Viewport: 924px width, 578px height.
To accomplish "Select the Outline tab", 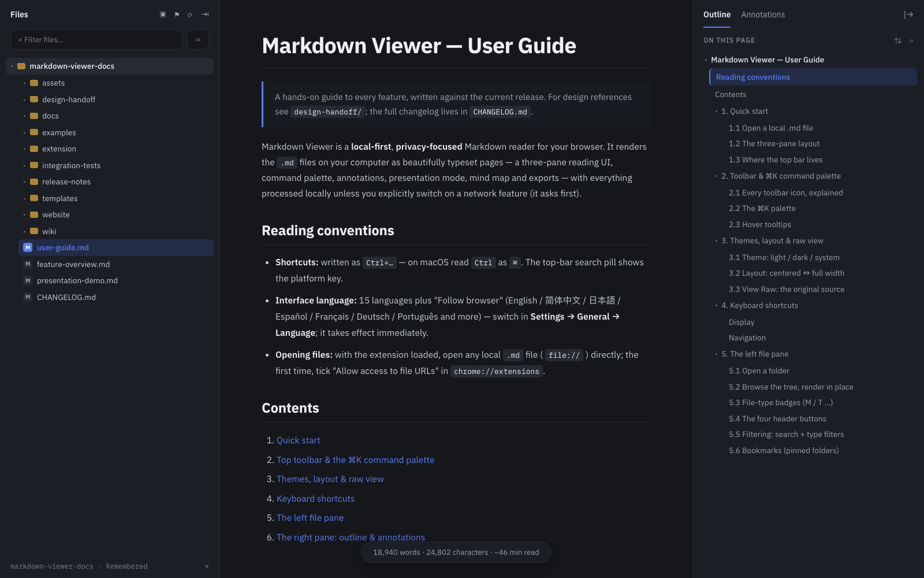I will pyautogui.click(x=717, y=14).
